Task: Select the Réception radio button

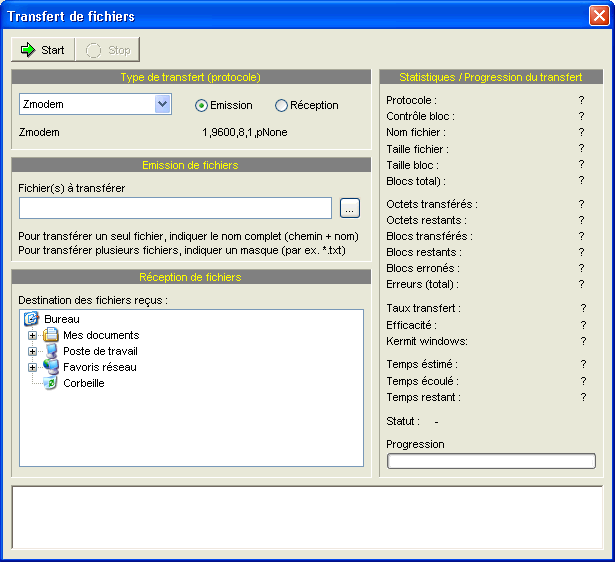Action: pyautogui.click(x=281, y=105)
